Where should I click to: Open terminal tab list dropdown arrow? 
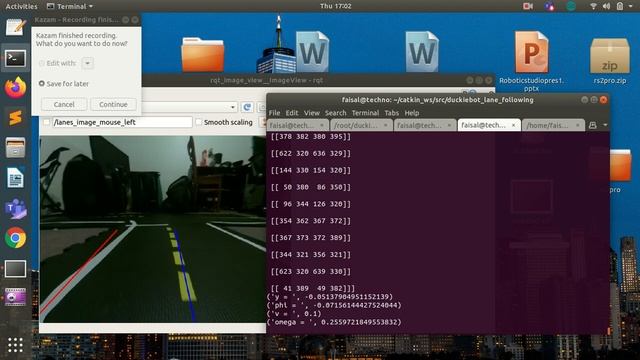click(x=605, y=125)
